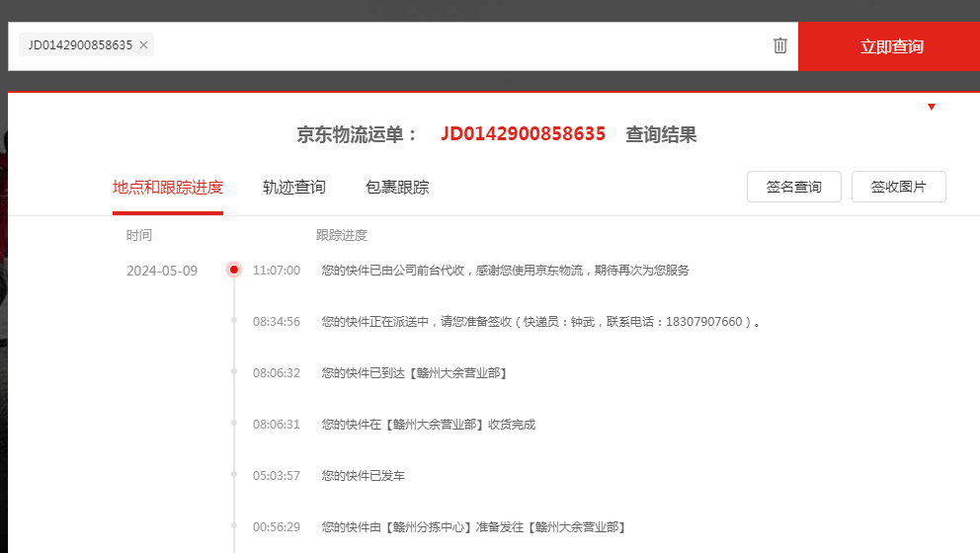Collapse results with the red triangle arrow
The width and height of the screenshot is (980, 553).
(932, 107)
